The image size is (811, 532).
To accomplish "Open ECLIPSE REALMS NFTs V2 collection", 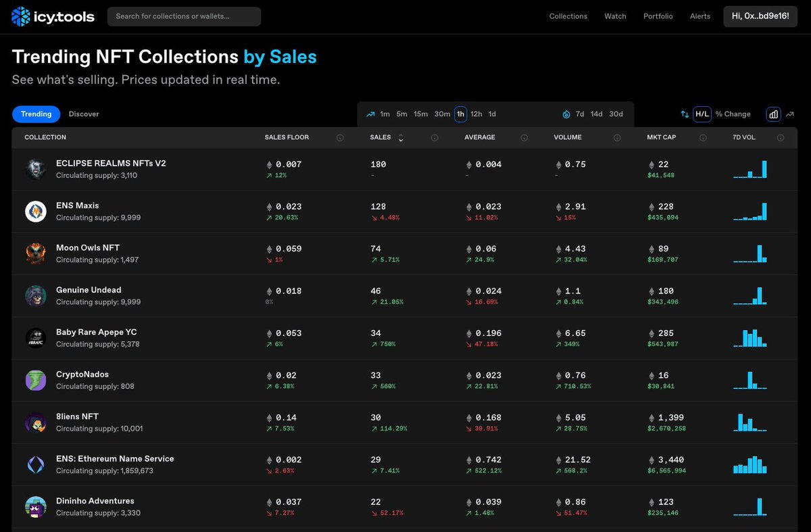I will [x=111, y=164].
